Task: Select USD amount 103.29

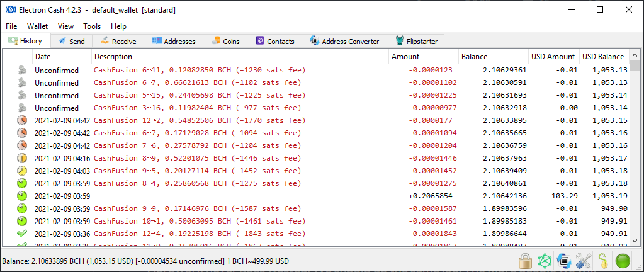Action: 565,196
